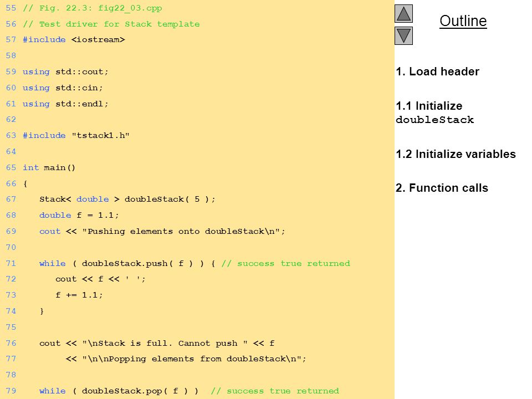
Task: Click the 'f += 1.1;' line
Action: click(x=79, y=295)
